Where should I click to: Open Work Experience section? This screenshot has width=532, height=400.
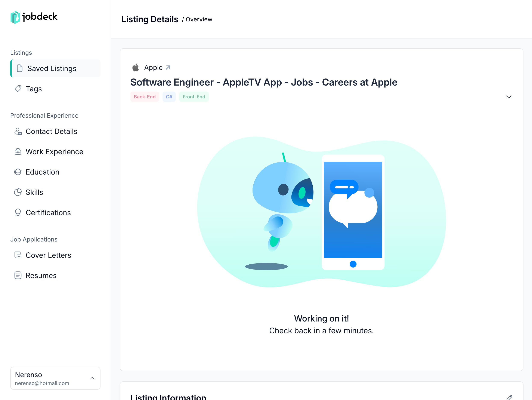pos(55,152)
